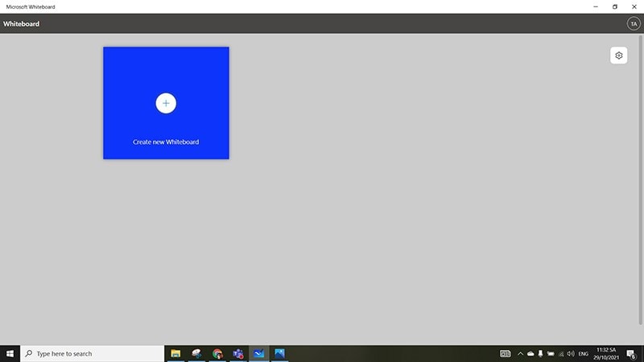Open the Windows Start menu
This screenshot has height=362, width=644.
point(10,353)
